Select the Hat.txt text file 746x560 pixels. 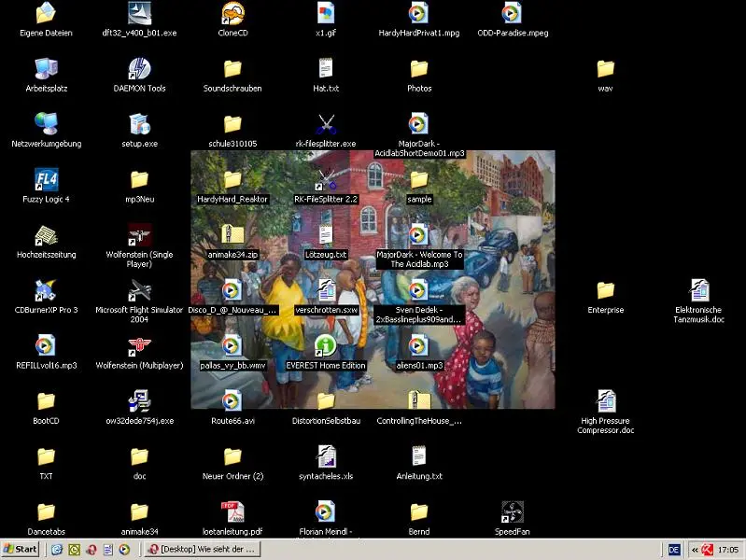[326, 69]
